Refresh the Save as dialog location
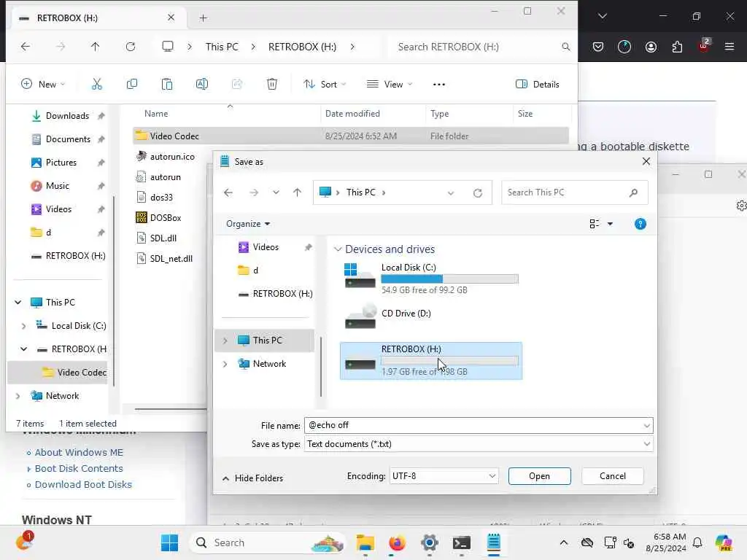Image resolution: width=747 pixels, height=560 pixels. click(477, 192)
